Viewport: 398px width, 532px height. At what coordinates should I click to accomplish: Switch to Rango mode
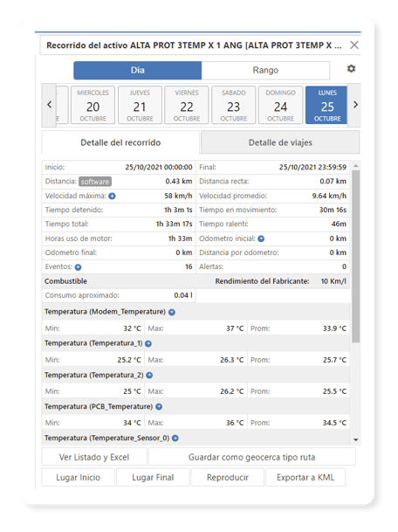[265, 70]
